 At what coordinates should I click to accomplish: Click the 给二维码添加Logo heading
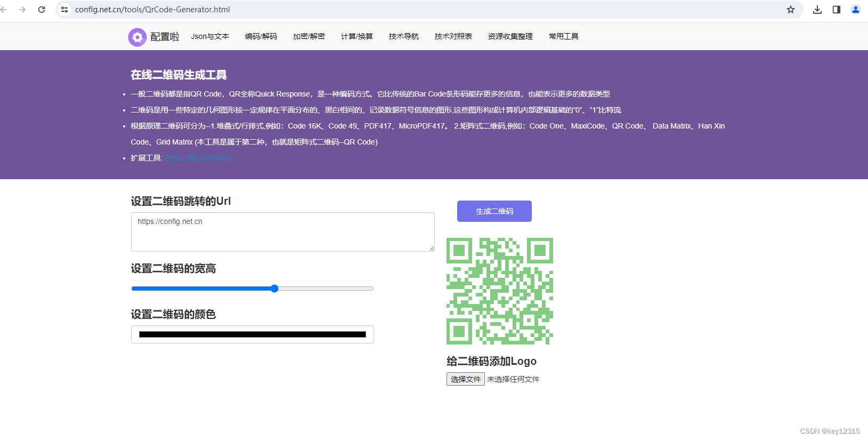point(492,361)
